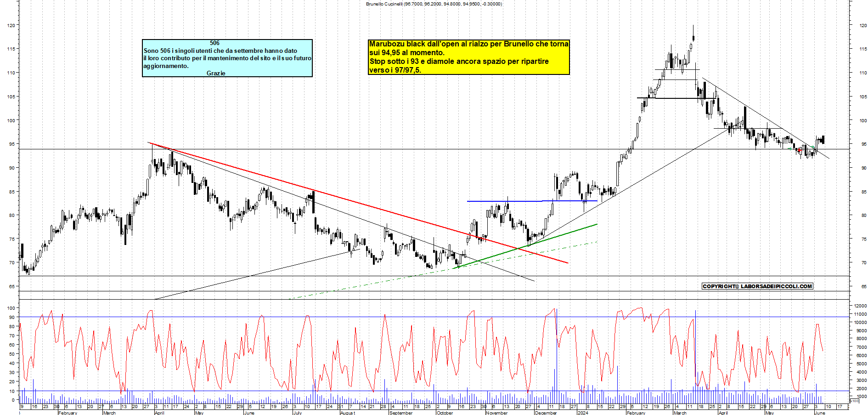Viewport: 868px width, 415px height.
Task: Click the '10000' volume scale label
Action: click(860, 322)
